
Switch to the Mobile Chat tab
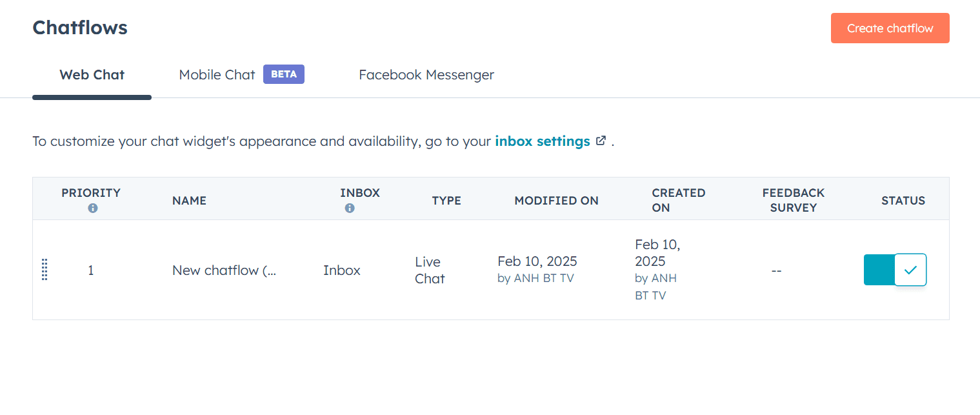(217, 74)
